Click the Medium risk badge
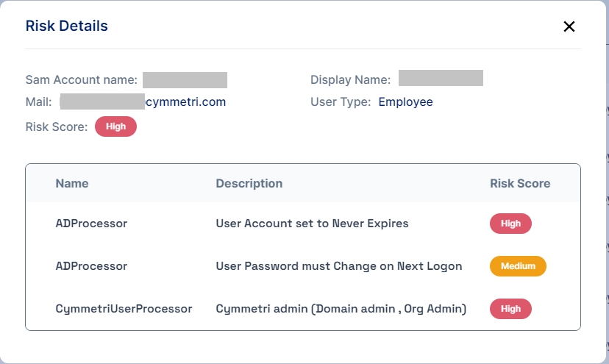 click(x=518, y=266)
